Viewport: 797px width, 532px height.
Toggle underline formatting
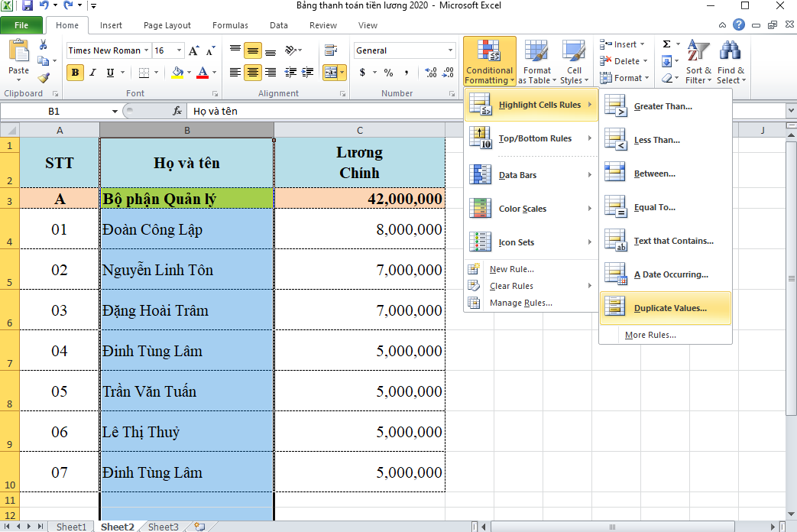[109, 72]
